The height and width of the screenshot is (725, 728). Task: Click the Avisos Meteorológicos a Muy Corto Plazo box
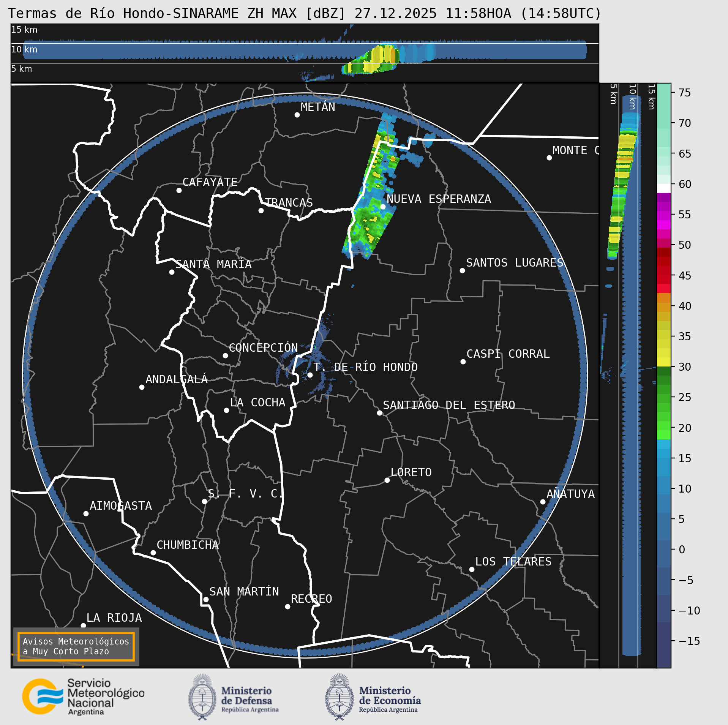coord(76,646)
